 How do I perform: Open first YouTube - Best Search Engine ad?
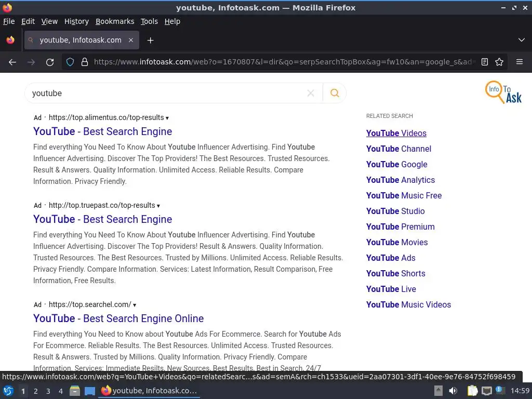pyautogui.click(x=102, y=131)
